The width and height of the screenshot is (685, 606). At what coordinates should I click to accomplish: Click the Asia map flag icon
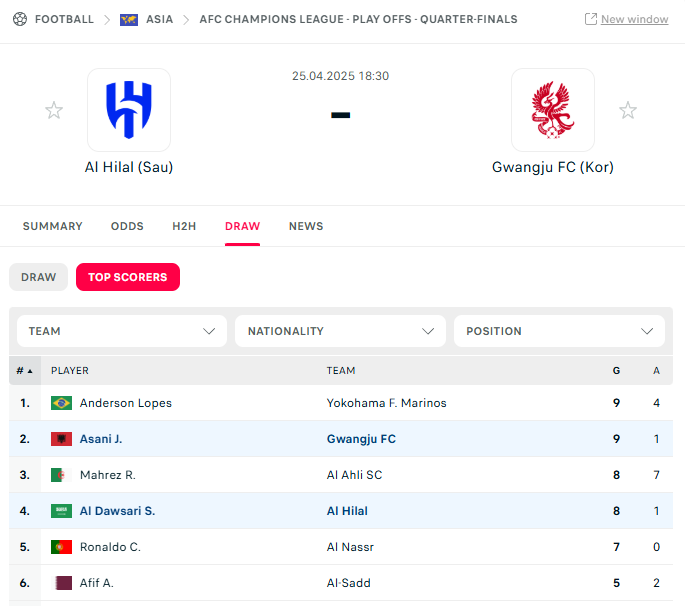(x=129, y=20)
